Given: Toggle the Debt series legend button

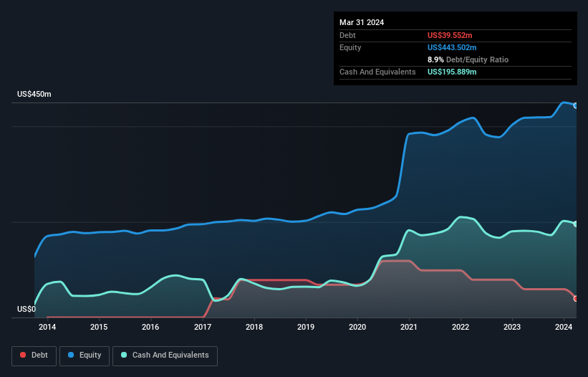Looking at the screenshot, I should pos(34,355).
